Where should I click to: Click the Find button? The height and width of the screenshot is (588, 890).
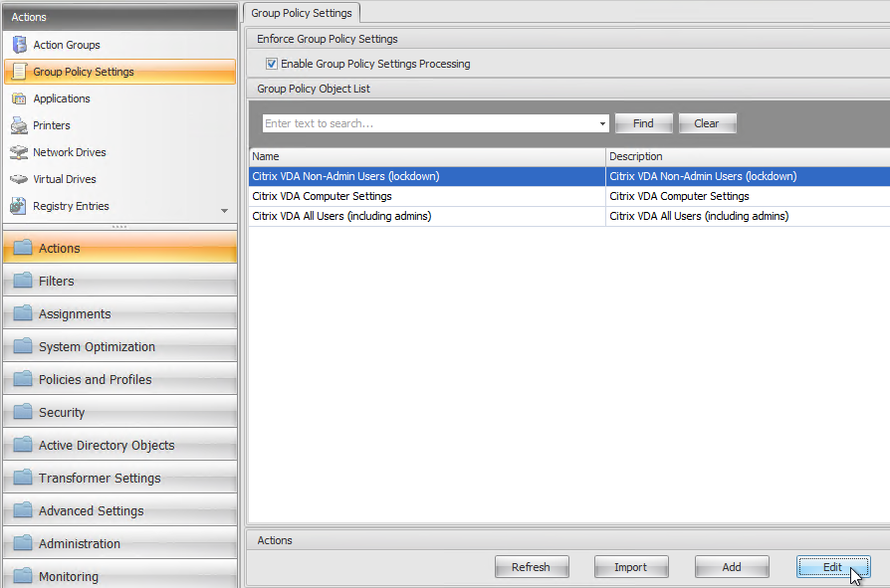(x=644, y=123)
